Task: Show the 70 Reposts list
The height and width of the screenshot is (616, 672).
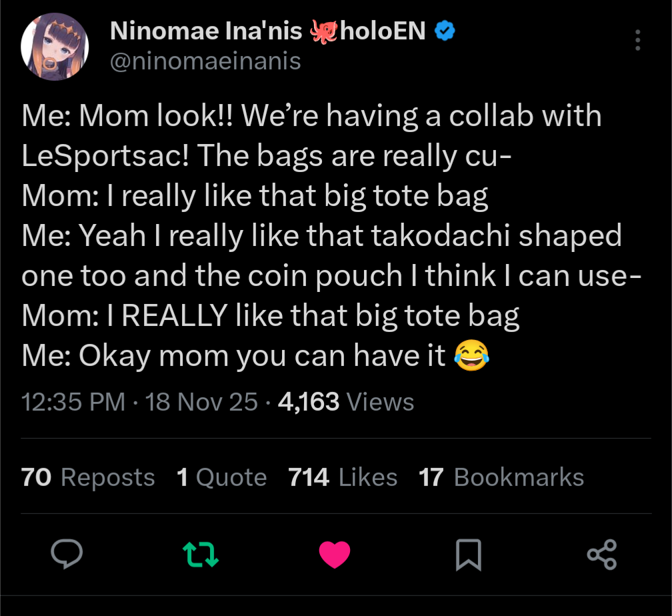Action: [x=88, y=477]
